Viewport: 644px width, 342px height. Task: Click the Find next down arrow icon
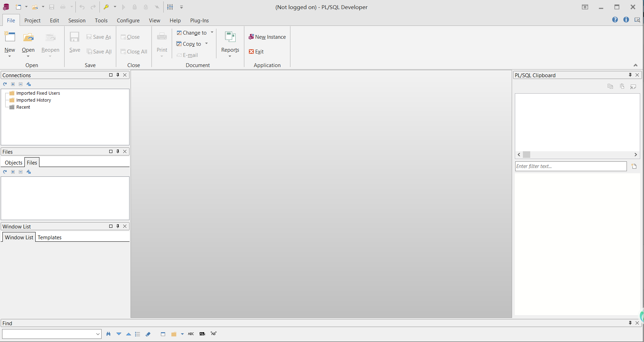pos(119,334)
